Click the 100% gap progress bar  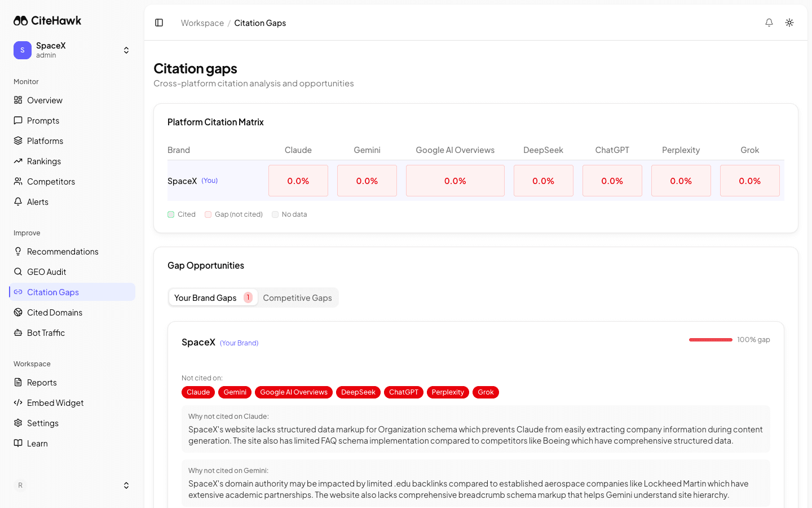coord(710,340)
